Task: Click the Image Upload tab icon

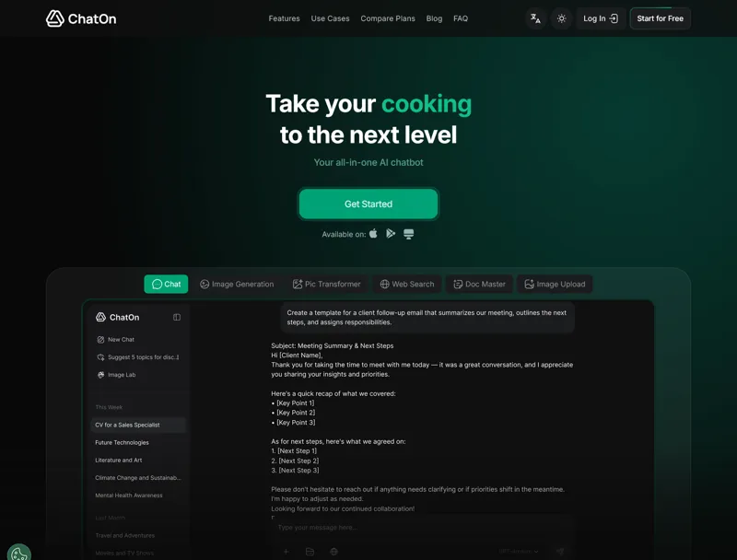Action: pos(529,284)
